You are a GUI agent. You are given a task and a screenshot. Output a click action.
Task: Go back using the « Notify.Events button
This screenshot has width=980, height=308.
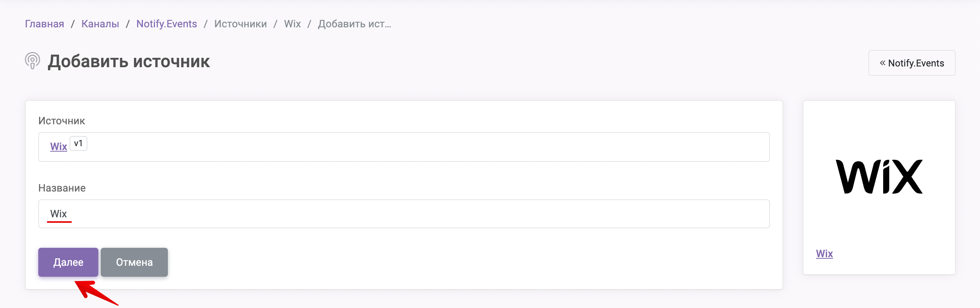coord(912,63)
